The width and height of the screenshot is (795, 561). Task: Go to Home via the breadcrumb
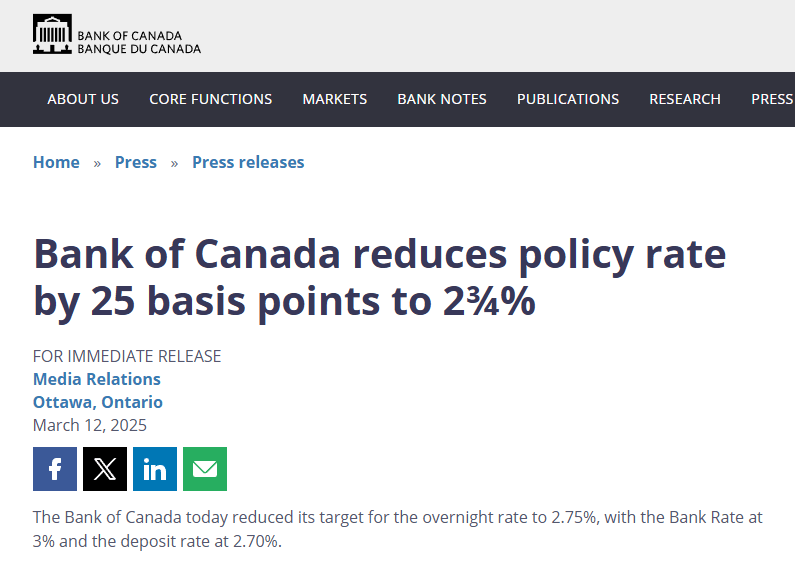56,162
